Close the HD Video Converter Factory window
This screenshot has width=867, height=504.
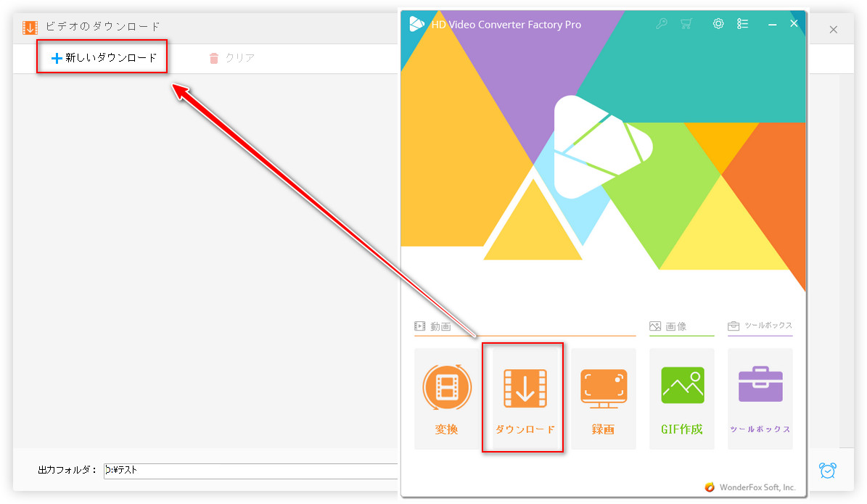coord(794,23)
